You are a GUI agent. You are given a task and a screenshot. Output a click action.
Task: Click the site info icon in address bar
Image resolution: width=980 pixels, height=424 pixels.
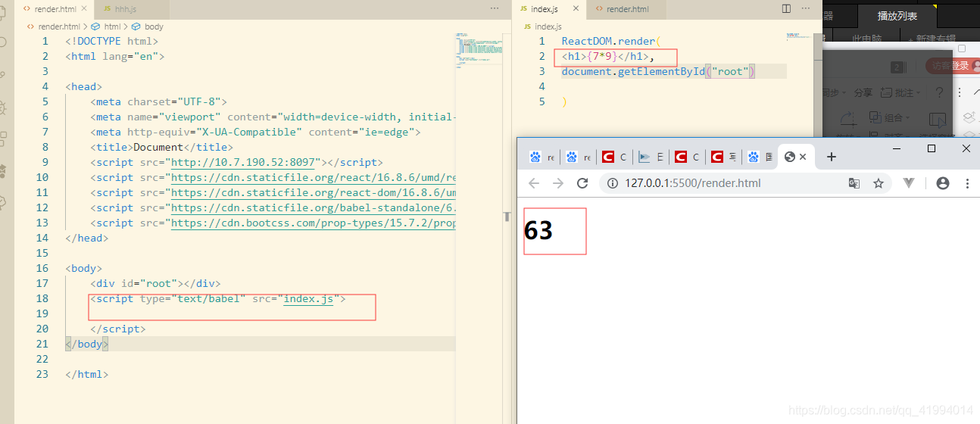(613, 183)
